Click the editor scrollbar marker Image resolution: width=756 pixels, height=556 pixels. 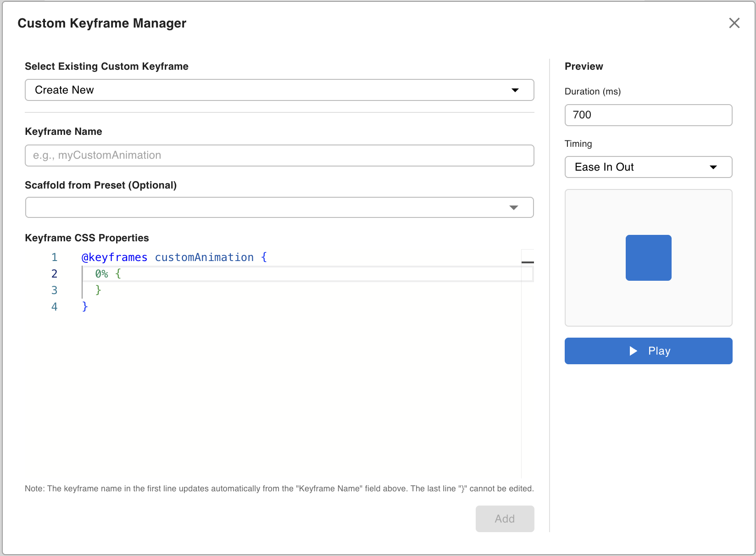tap(528, 262)
